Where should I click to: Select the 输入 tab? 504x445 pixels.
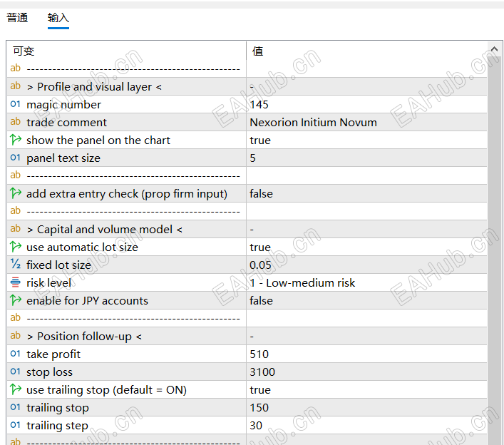point(58,18)
